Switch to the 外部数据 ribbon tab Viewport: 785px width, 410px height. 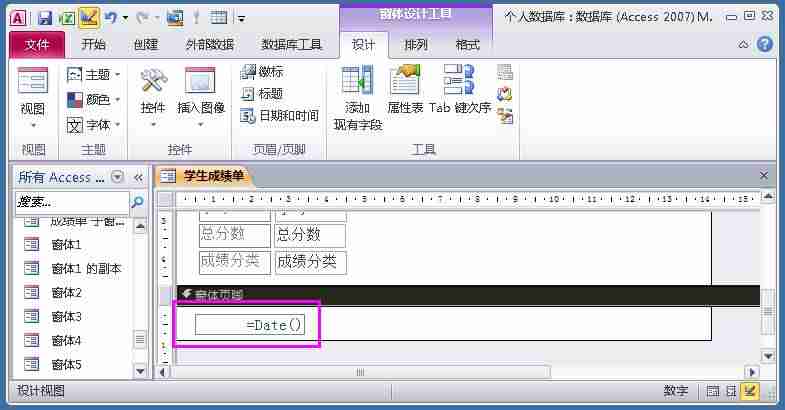210,45
